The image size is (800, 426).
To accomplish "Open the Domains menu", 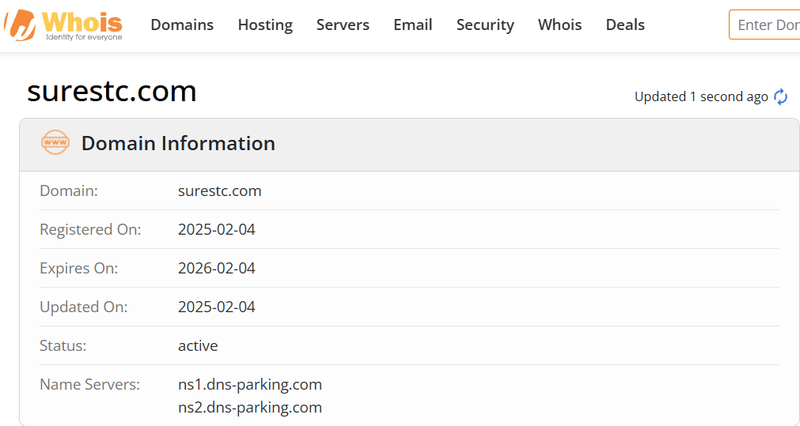I will tap(182, 24).
